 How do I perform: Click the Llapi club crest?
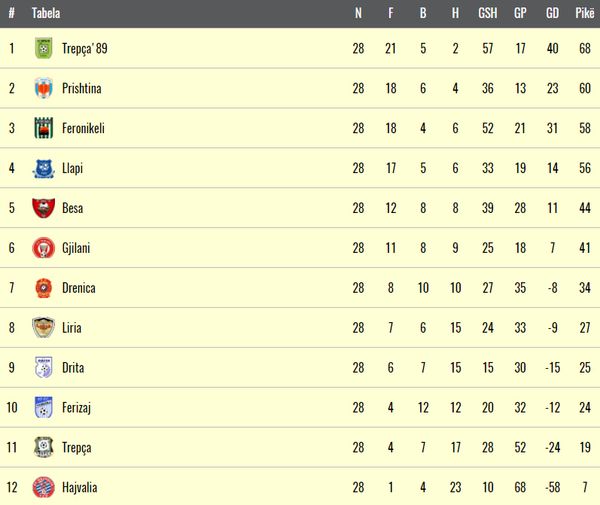(x=44, y=168)
